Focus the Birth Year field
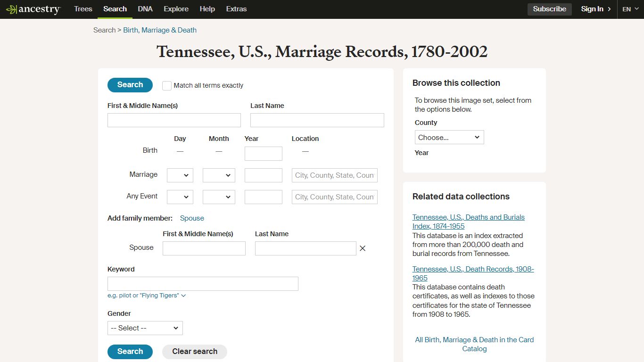 click(x=264, y=154)
